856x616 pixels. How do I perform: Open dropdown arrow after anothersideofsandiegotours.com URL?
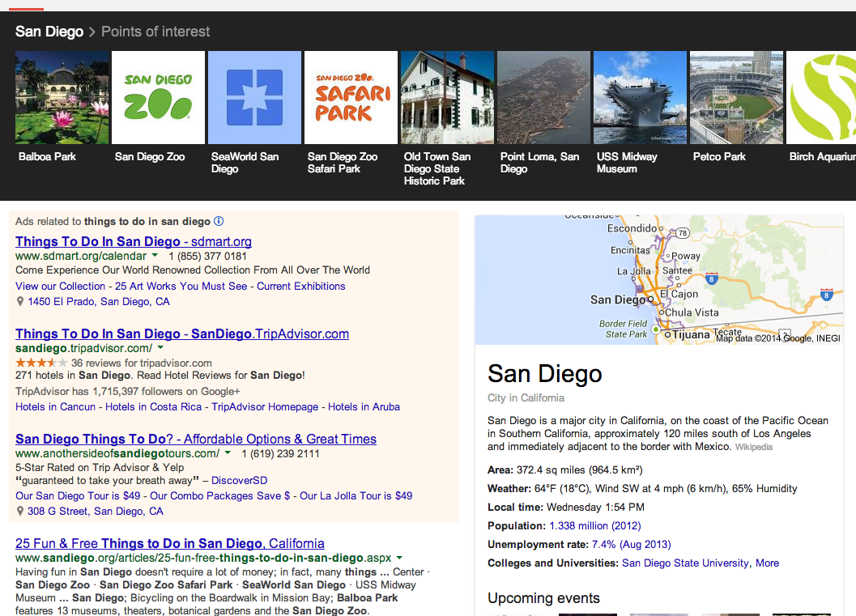coord(228,454)
